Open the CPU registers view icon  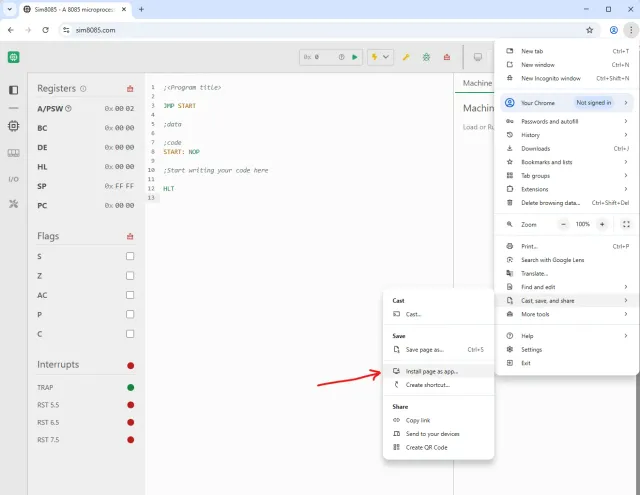click(x=13, y=126)
